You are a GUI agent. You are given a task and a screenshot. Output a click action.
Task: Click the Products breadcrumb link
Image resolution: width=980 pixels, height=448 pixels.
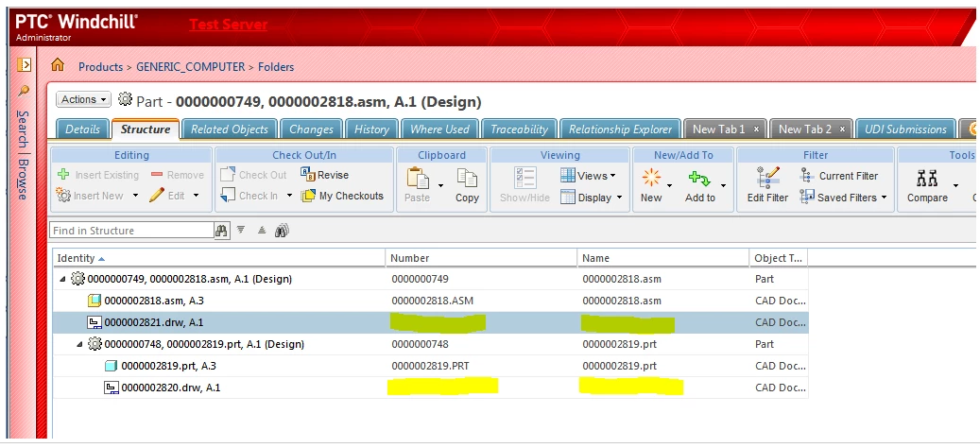100,67
